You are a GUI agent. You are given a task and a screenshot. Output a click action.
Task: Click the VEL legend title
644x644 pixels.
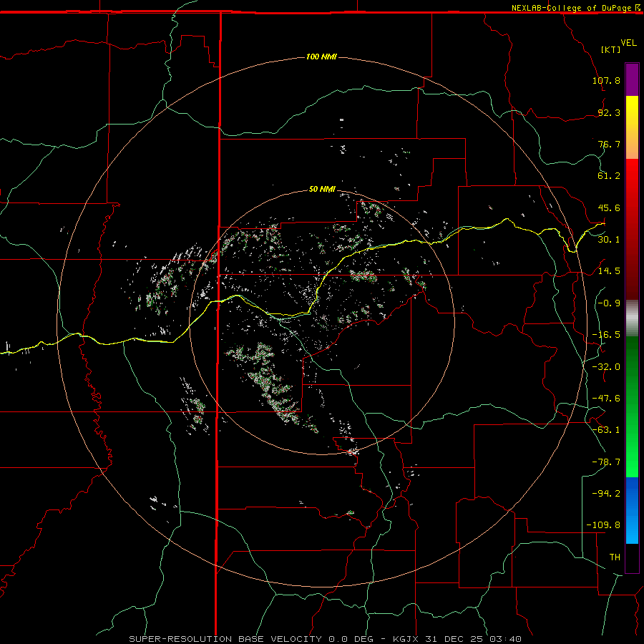(628, 43)
